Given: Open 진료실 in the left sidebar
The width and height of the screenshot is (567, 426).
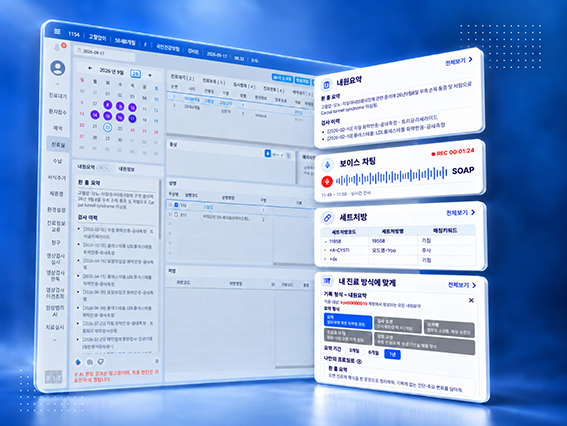Looking at the screenshot, I should coord(57,145).
